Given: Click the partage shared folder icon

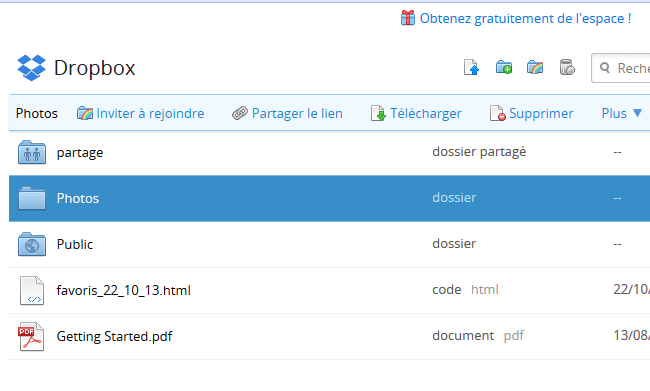Looking at the screenshot, I should pyautogui.click(x=32, y=152).
